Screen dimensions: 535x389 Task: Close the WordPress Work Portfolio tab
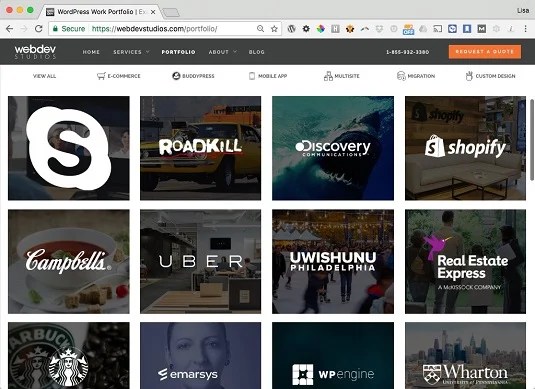153,12
